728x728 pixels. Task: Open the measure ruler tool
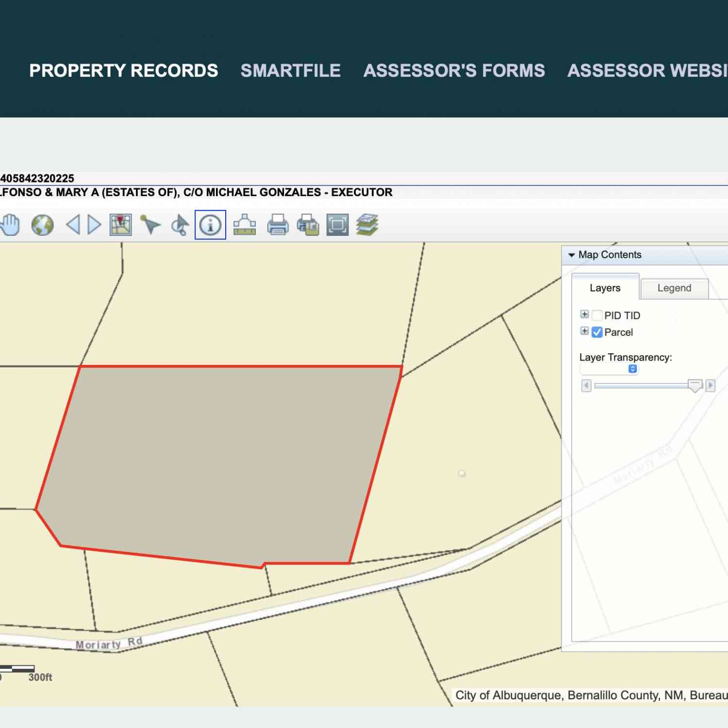tap(245, 225)
